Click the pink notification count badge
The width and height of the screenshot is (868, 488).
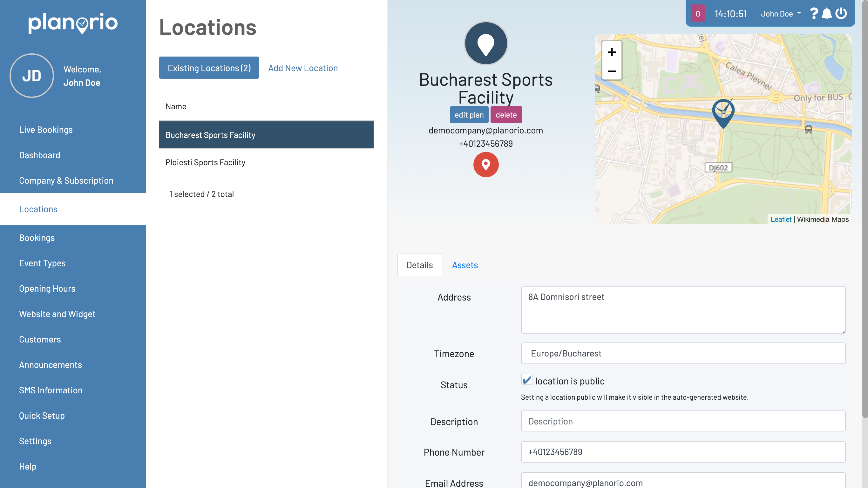697,13
